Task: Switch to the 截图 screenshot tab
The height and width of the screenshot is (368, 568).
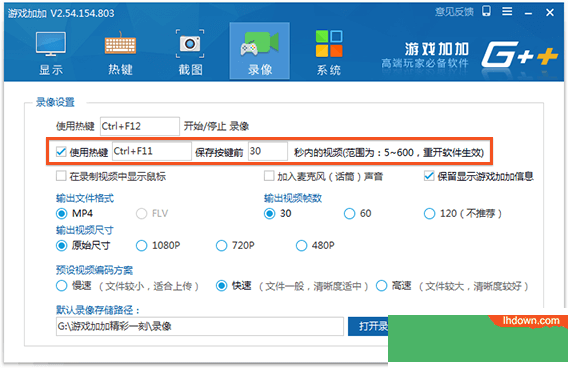Action: 190,53
